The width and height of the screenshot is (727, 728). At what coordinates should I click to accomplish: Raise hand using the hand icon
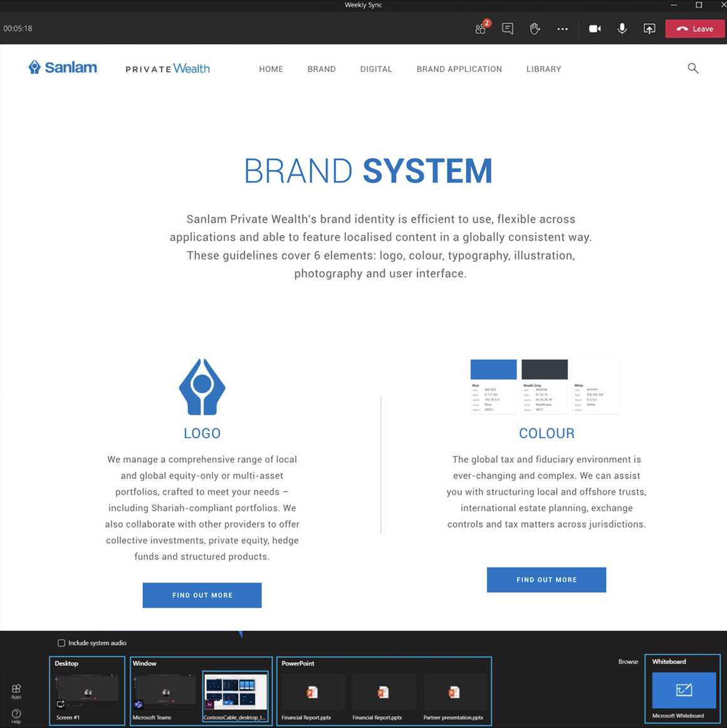(535, 28)
